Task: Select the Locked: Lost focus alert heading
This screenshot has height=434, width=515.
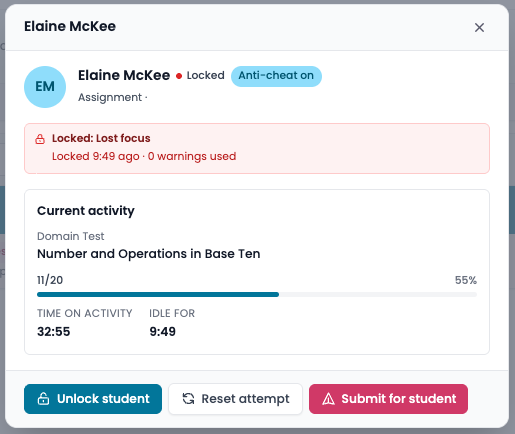Action: click(101, 138)
